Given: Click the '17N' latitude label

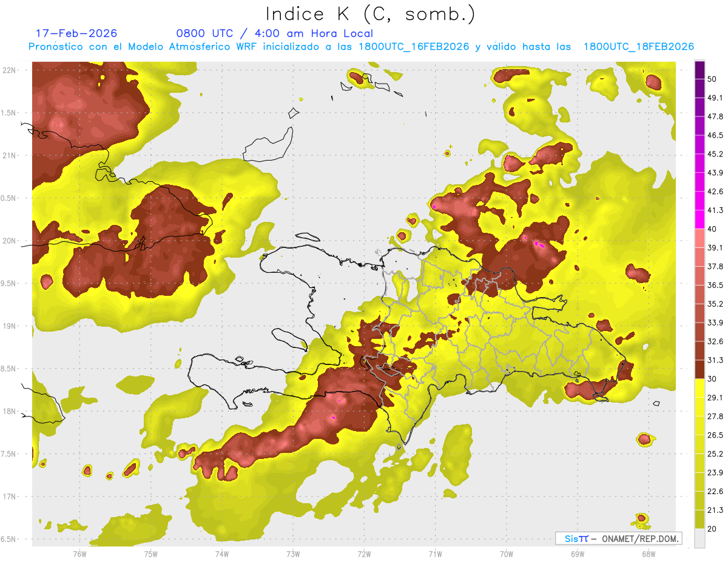Looking at the screenshot, I should [x=10, y=497].
